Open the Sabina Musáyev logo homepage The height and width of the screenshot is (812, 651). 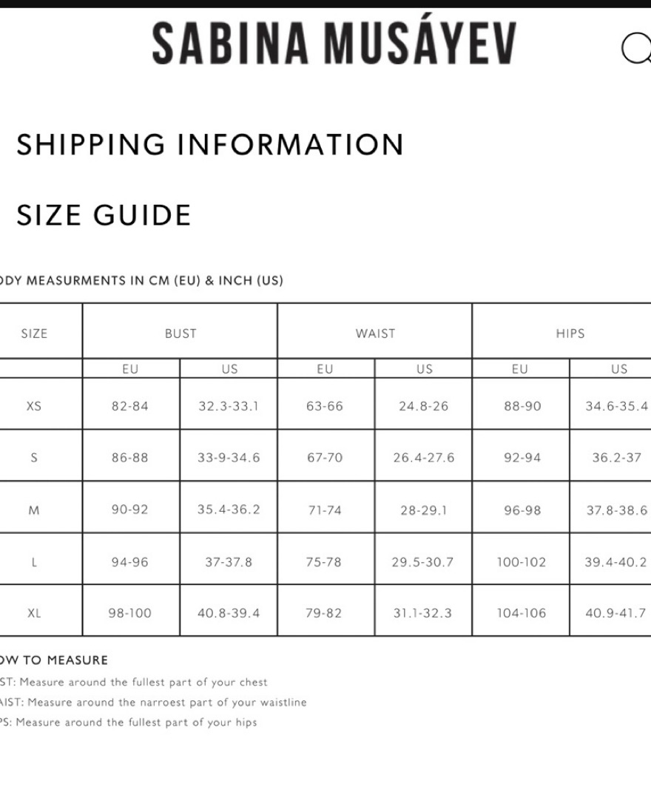click(x=334, y=44)
